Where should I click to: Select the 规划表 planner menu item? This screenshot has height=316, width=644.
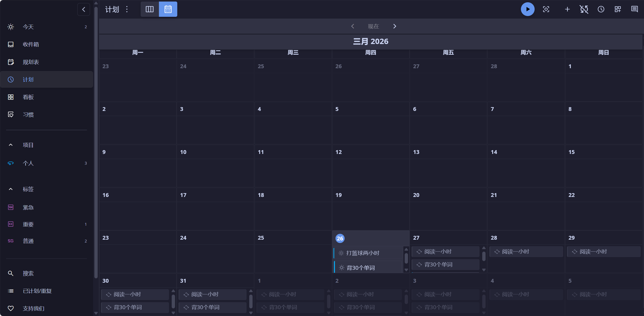click(31, 62)
